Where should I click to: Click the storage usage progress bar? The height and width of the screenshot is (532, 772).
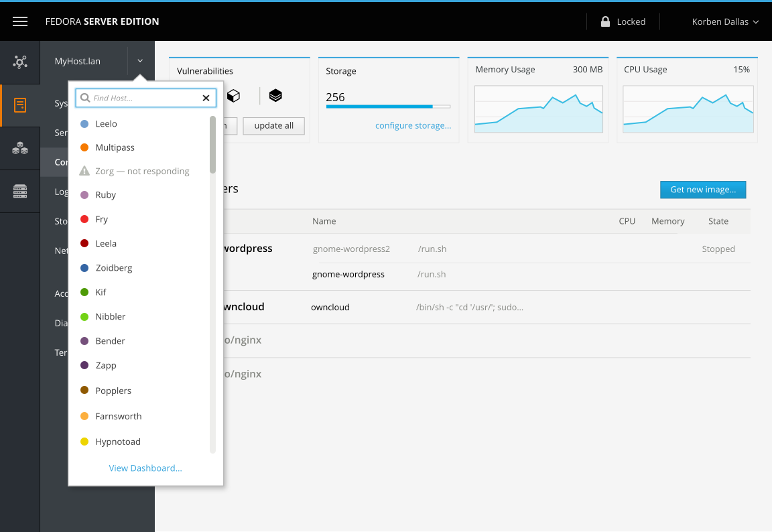388,107
